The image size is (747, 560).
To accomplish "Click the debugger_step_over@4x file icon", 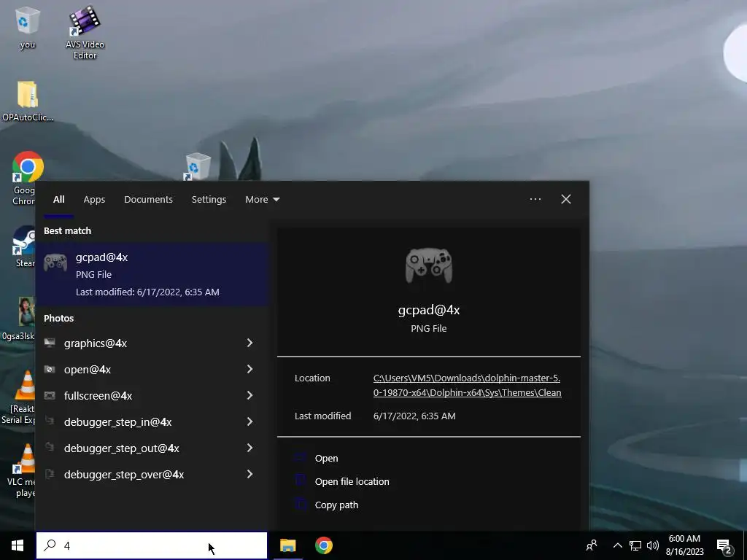I will pos(50,474).
